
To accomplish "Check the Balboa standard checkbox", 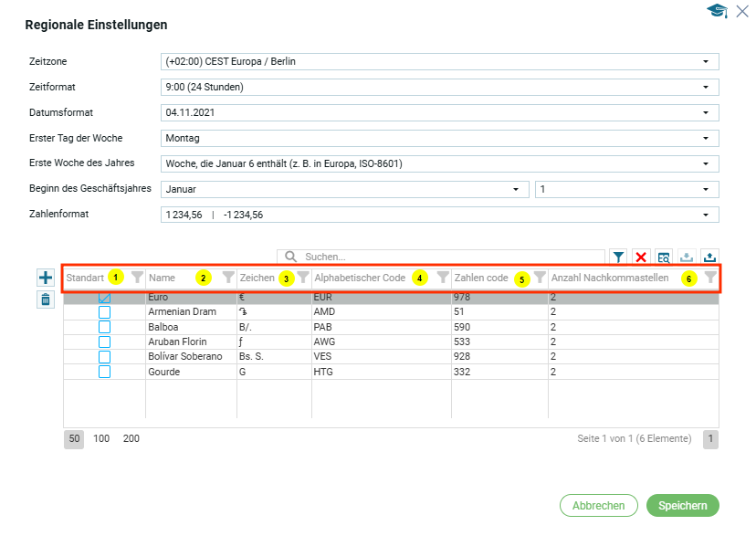I will pos(104,327).
